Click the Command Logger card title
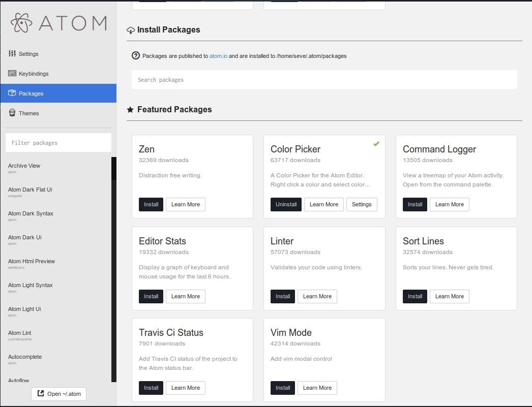The width and height of the screenshot is (532, 407). coord(439,149)
